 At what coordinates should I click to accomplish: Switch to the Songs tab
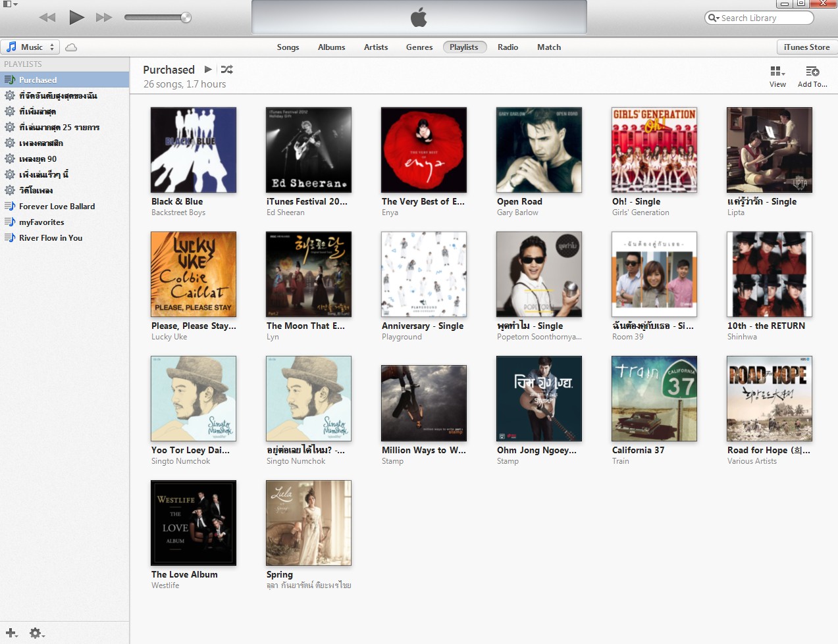coord(288,47)
